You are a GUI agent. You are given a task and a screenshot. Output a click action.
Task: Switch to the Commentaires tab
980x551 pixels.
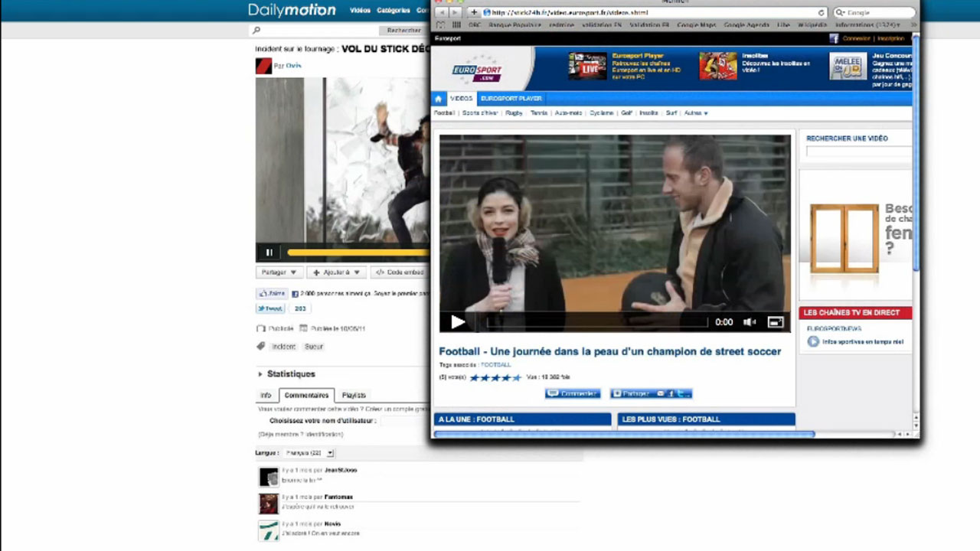click(x=306, y=396)
